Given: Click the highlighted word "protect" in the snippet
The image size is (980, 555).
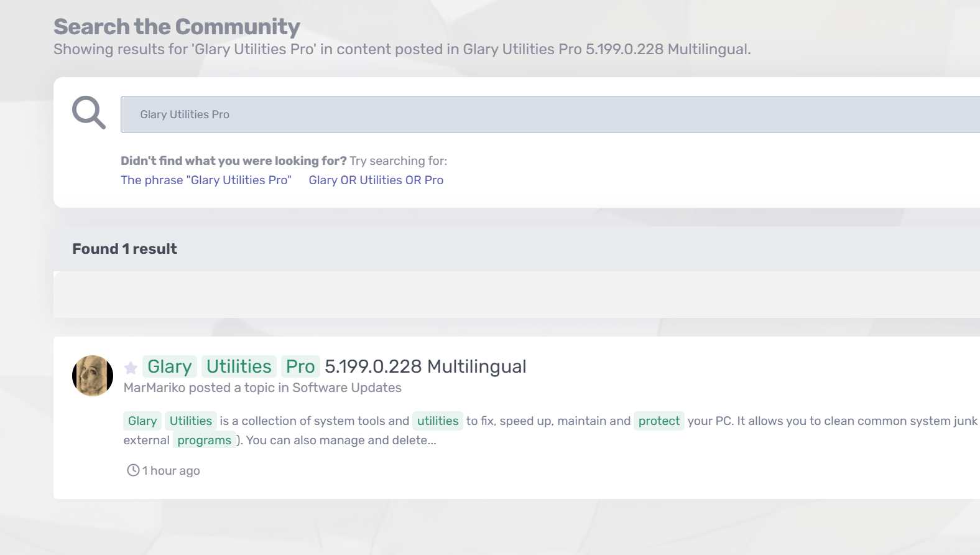Looking at the screenshot, I should (x=659, y=421).
